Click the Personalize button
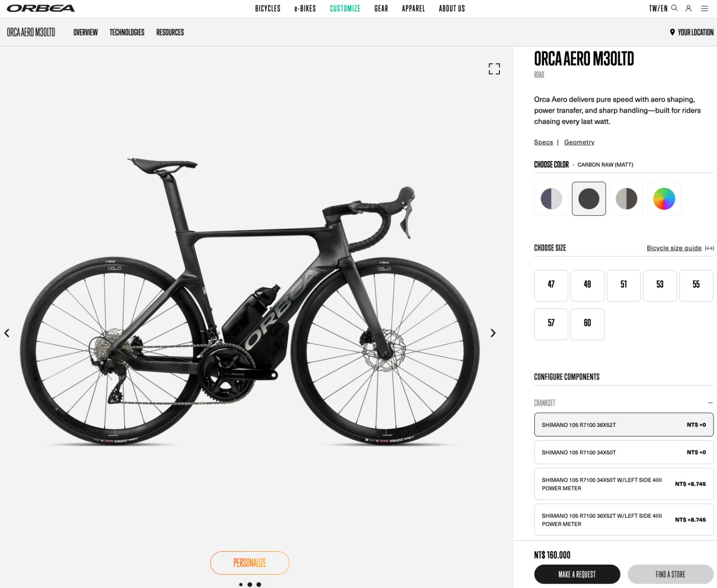Image resolution: width=717 pixels, height=588 pixels. point(250,563)
